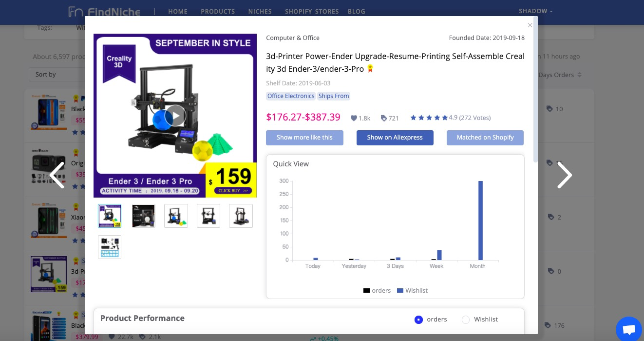
Task: Go to the HOME page
Action: 178,11
